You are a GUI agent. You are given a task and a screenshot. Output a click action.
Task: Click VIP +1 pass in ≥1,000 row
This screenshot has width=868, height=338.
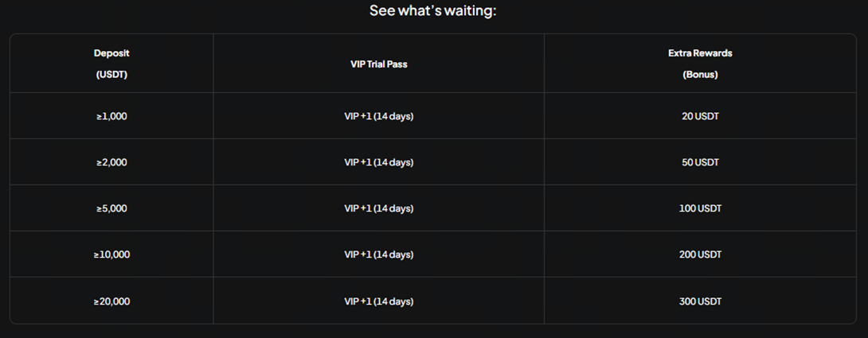click(x=378, y=116)
